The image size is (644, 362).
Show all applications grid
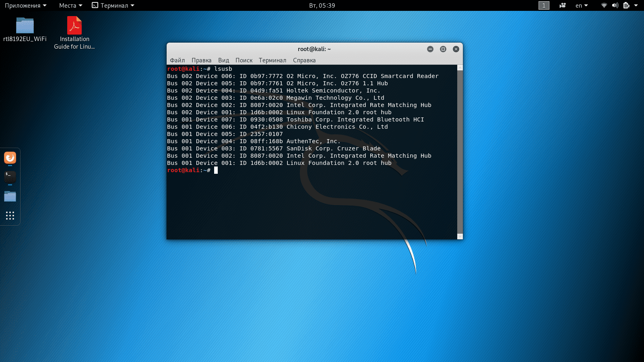pyautogui.click(x=10, y=216)
